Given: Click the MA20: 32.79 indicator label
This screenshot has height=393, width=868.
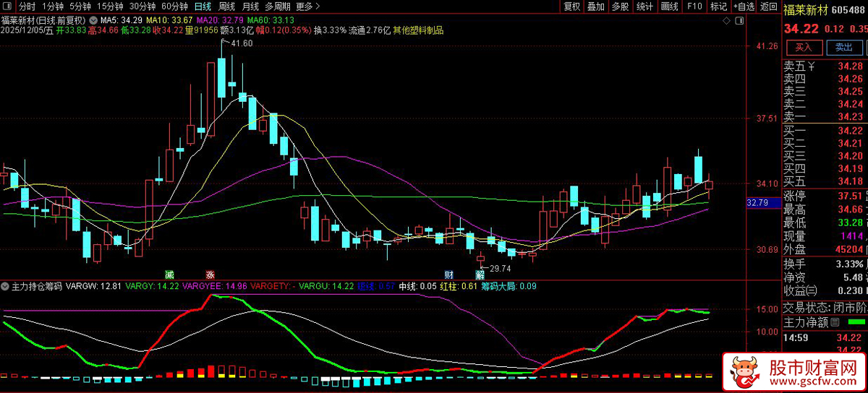Looking at the screenshot, I should pos(220,20).
